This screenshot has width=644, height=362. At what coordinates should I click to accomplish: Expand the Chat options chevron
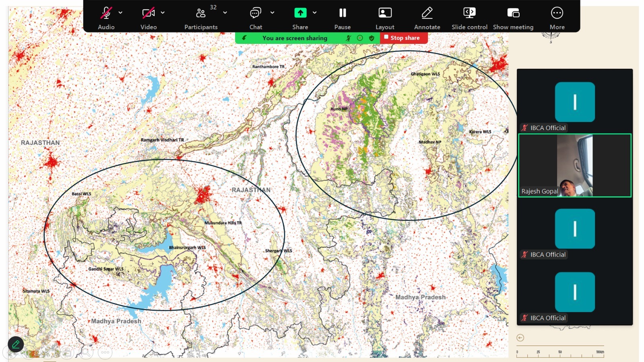(272, 13)
